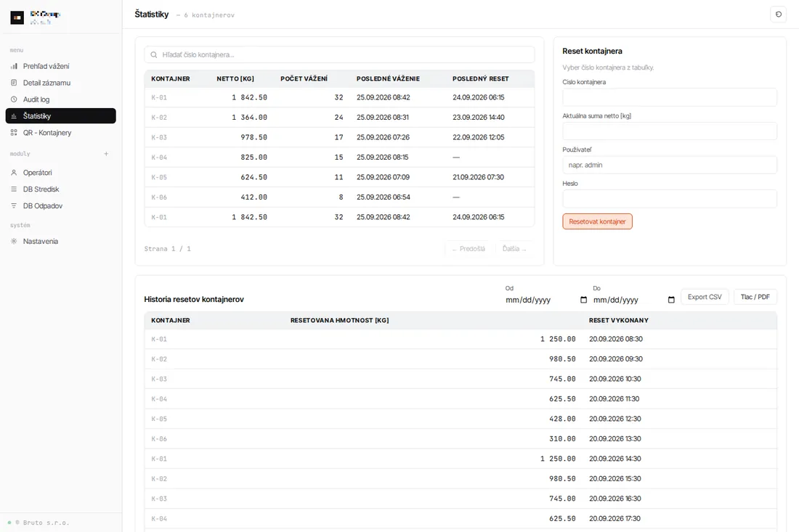Screen dimensions: 799x532
Task: Click the Ďalšia pagination button
Action: (515, 249)
